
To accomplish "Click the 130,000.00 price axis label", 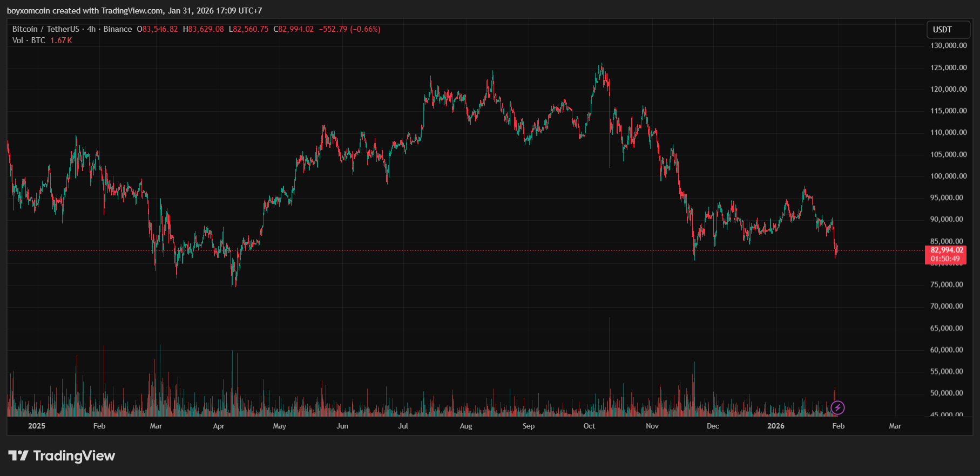I will 948,45.
